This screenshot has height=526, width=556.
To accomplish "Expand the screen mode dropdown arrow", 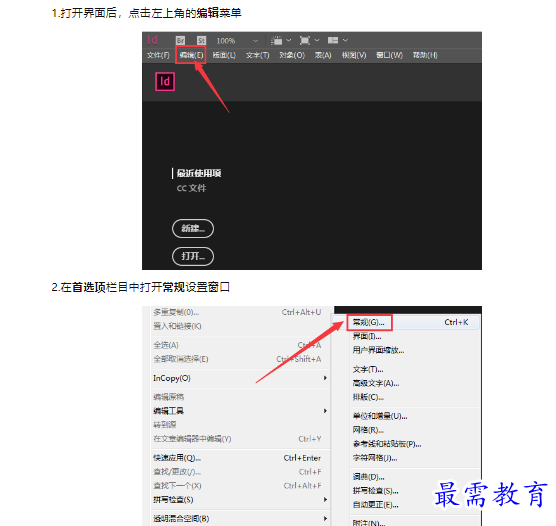I will 317,40.
